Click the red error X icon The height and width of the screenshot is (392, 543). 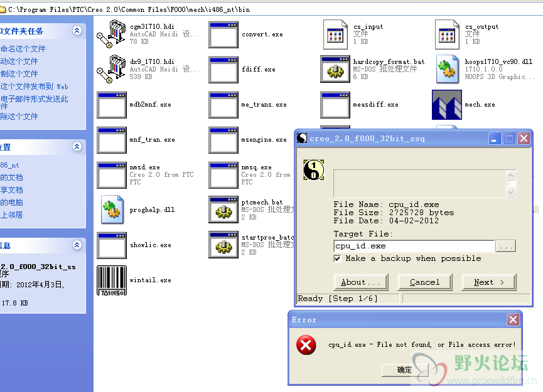[306, 345]
